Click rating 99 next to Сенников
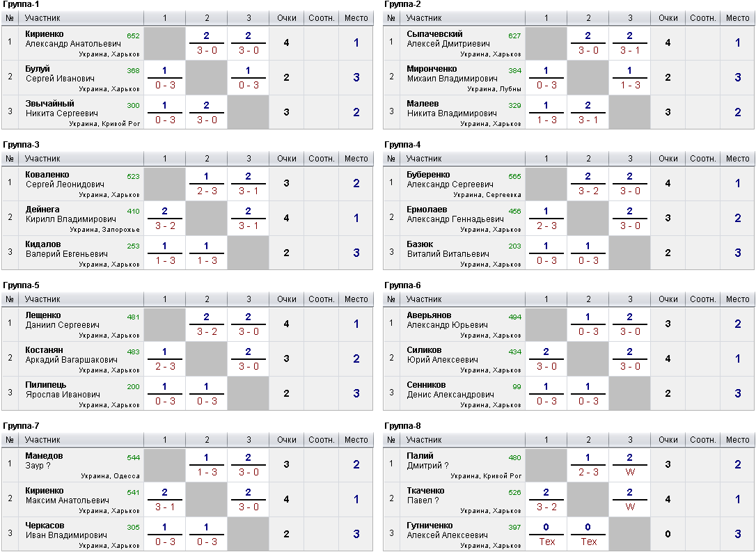Screen dimensions: 756x552 pos(517,386)
